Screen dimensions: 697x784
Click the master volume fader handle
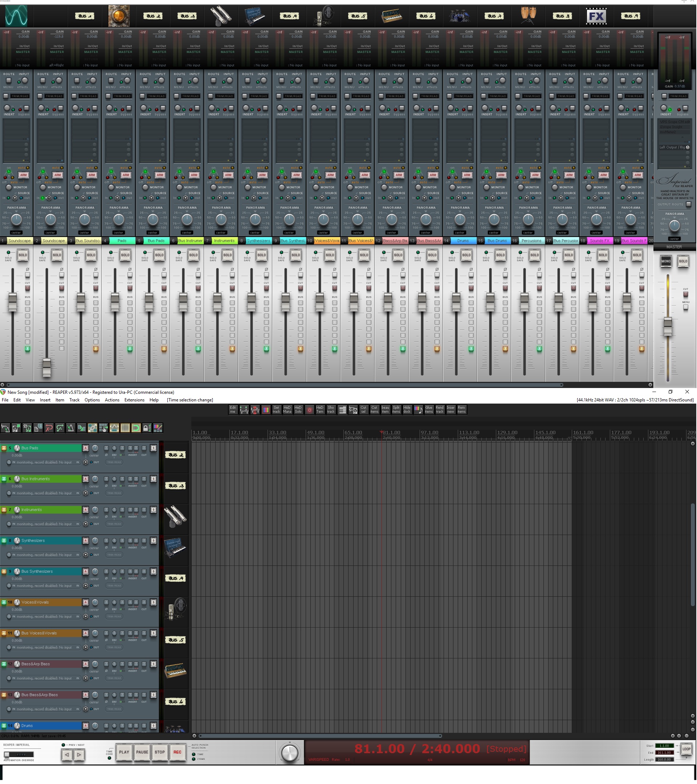(668, 326)
